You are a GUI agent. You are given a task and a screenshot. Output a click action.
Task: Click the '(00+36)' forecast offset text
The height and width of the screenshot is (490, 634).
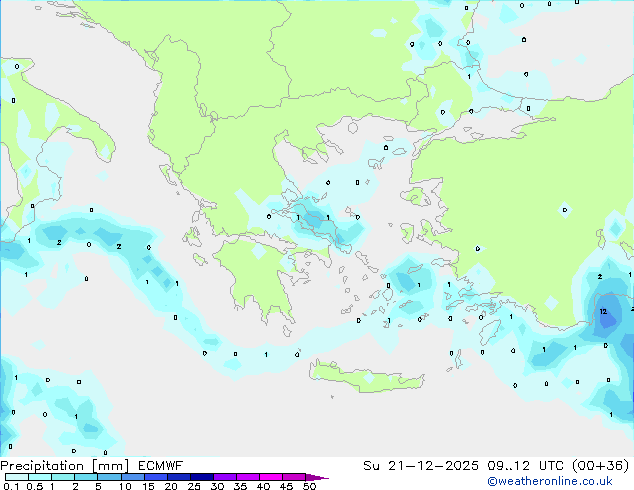pos(601,466)
